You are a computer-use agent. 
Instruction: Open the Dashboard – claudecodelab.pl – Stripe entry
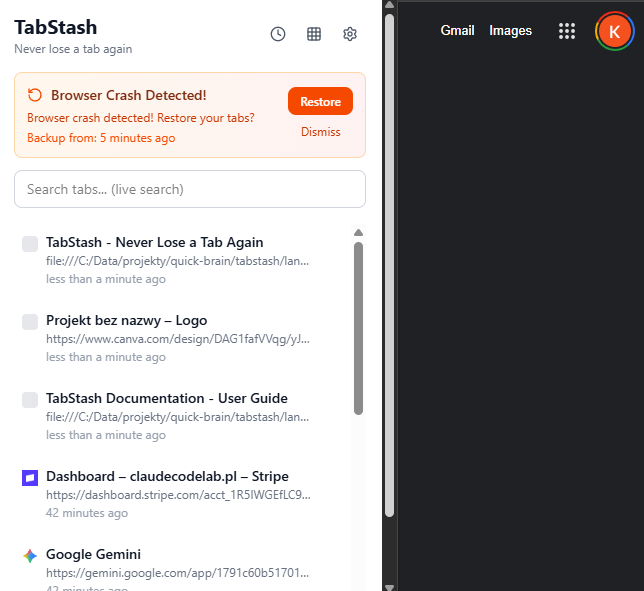tap(166, 477)
